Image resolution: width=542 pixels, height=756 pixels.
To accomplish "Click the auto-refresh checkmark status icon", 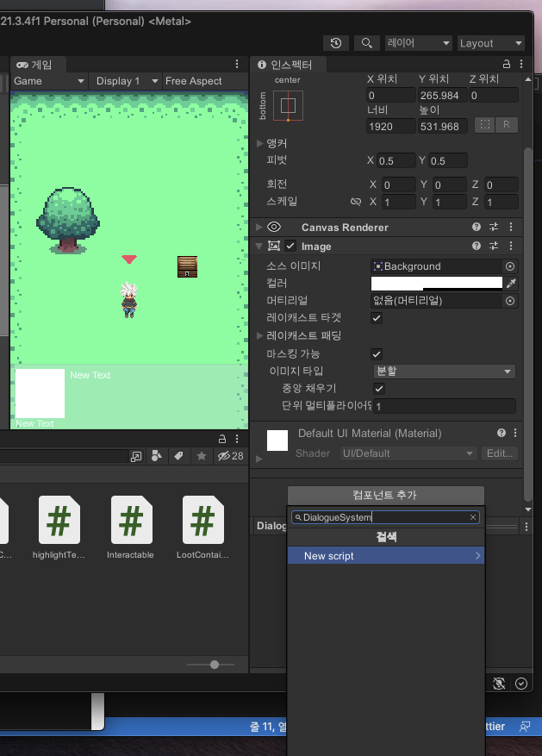I will click(x=521, y=684).
